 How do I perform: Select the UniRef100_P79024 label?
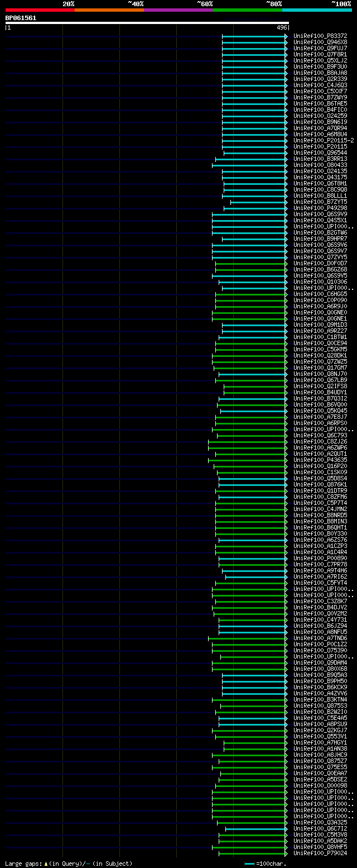click(x=320, y=853)
